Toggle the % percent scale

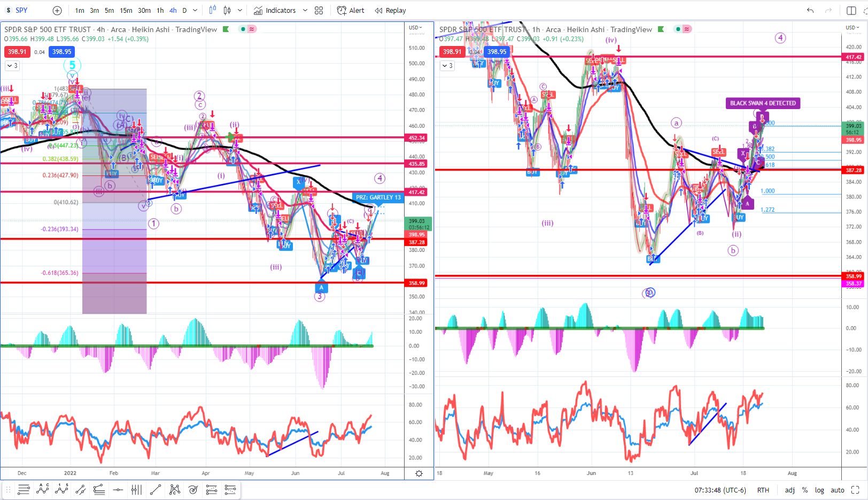click(805, 490)
